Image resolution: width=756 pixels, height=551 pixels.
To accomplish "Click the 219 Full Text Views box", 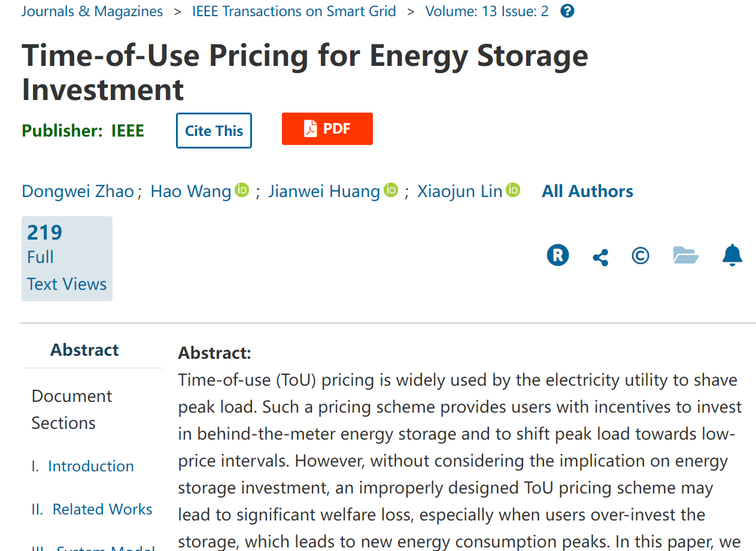I will [67, 259].
